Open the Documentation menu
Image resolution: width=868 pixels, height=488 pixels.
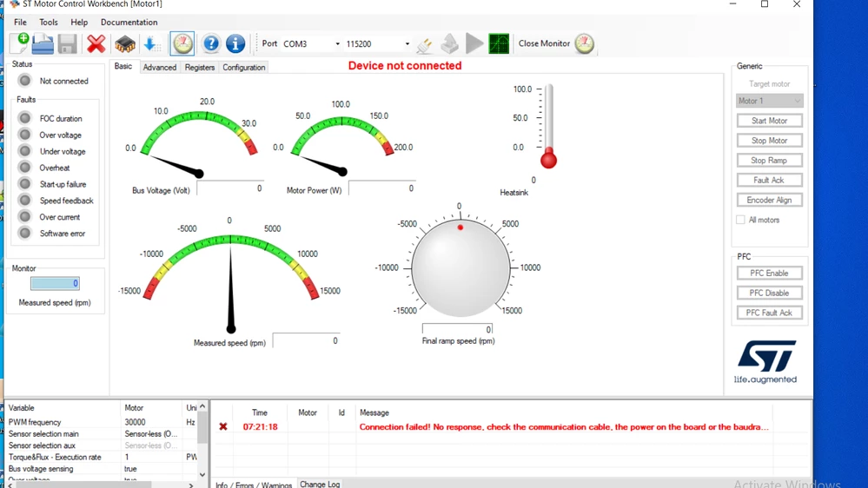click(x=129, y=22)
